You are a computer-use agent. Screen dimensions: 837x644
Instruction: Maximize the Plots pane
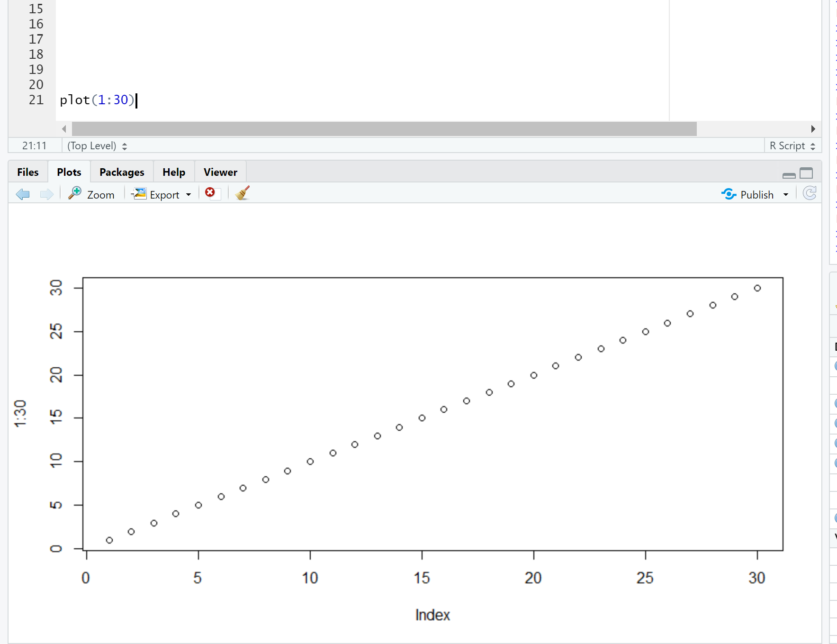[x=806, y=173]
